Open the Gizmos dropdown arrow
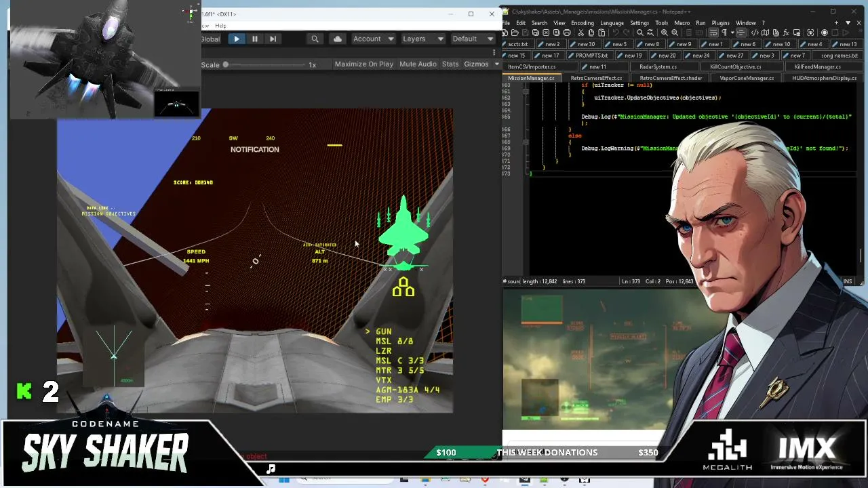 pos(496,64)
